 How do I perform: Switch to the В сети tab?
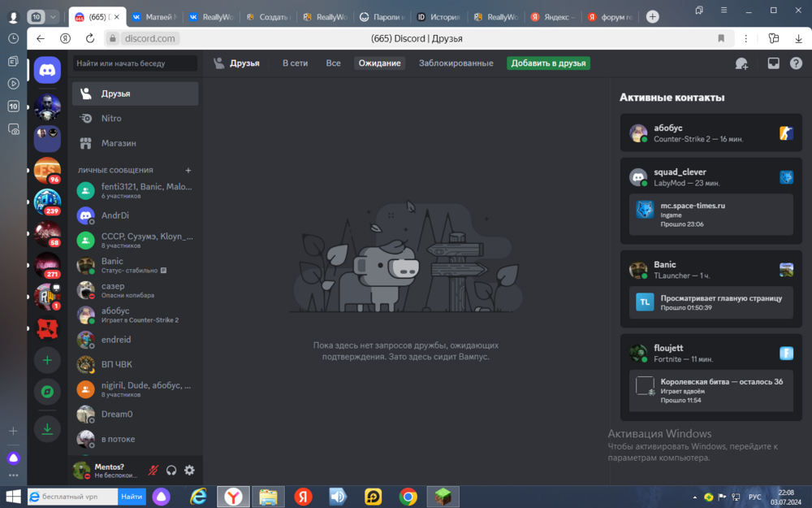tap(296, 63)
